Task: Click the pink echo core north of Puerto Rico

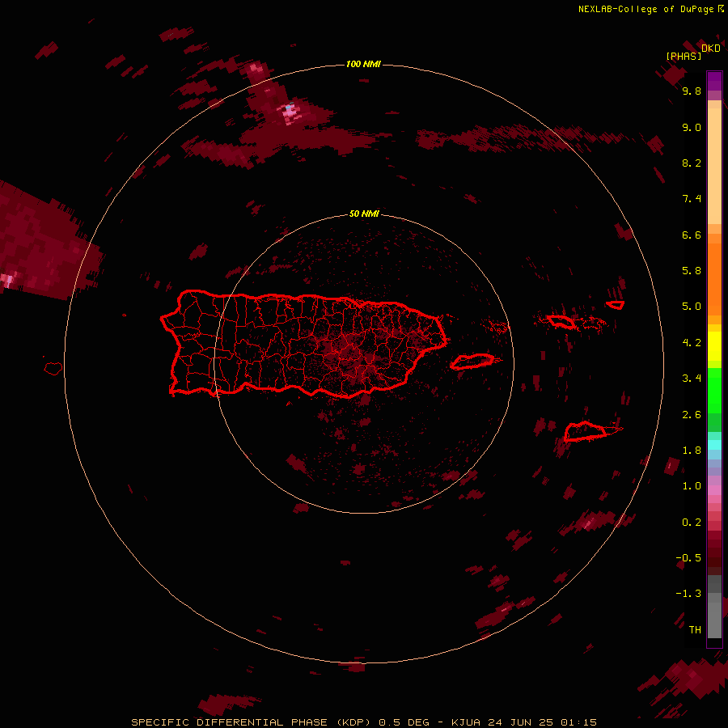Action: pyautogui.click(x=290, y=112)
